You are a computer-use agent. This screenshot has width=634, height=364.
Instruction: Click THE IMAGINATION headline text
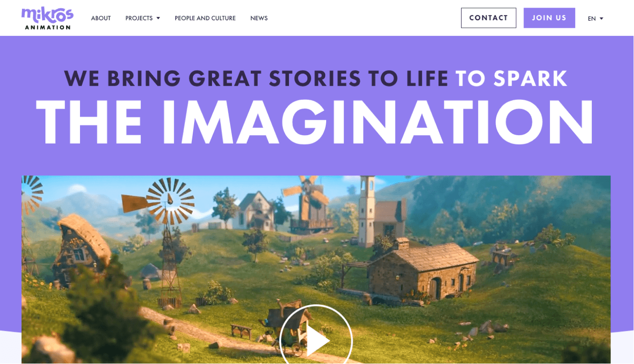click(315, 122)
